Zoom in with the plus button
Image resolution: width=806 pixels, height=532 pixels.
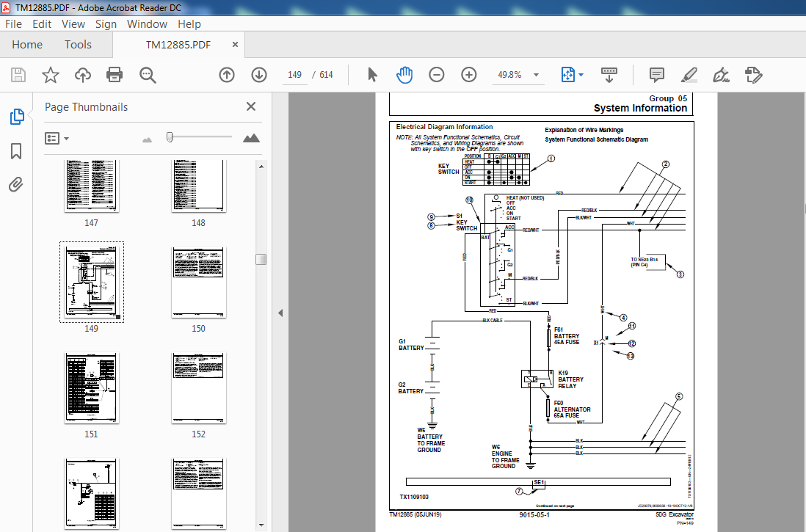click(469, 75)
